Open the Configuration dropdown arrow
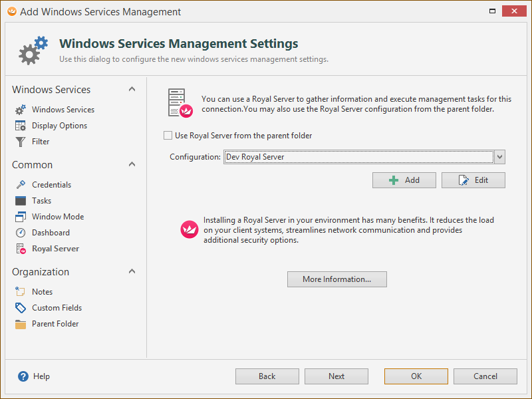Screen dimensions: 532x399 click(x=499, y=157)
